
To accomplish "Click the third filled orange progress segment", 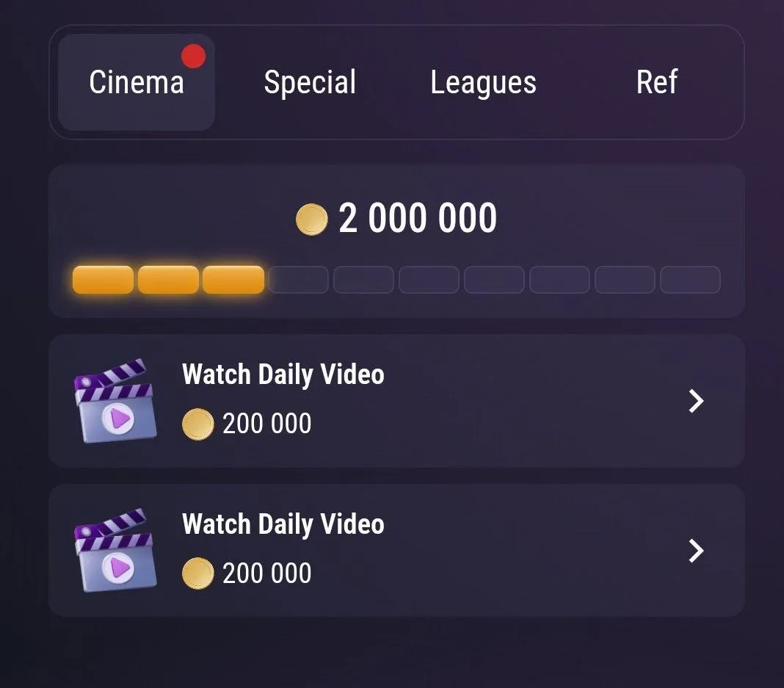I will [233, 280].
